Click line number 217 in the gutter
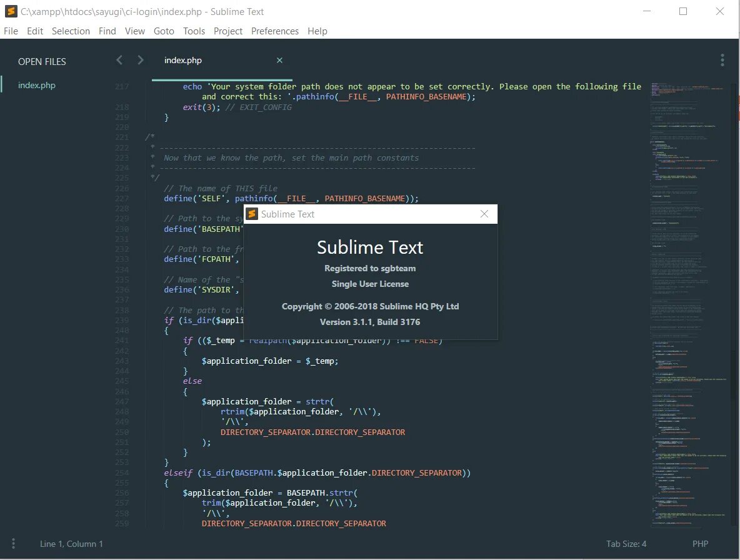 122,87
